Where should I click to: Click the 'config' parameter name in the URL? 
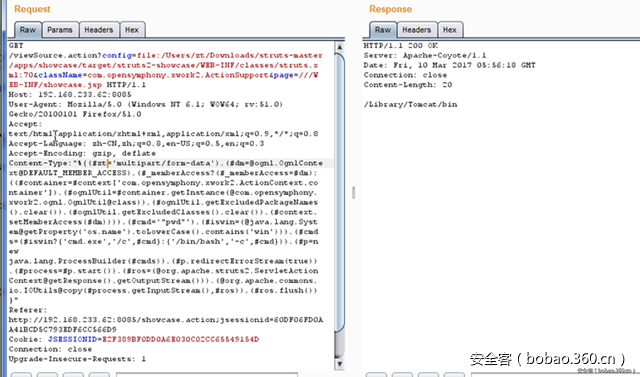coord(117,55)
